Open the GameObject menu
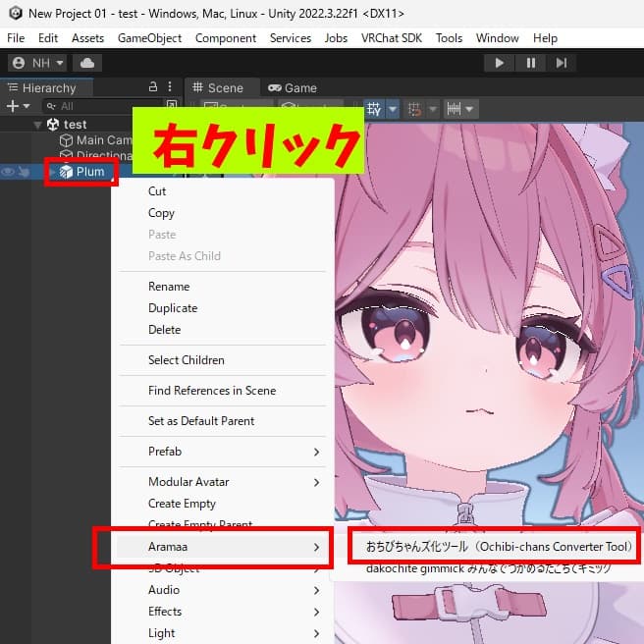Screen dimensions: 644x644 coord(149,38)
